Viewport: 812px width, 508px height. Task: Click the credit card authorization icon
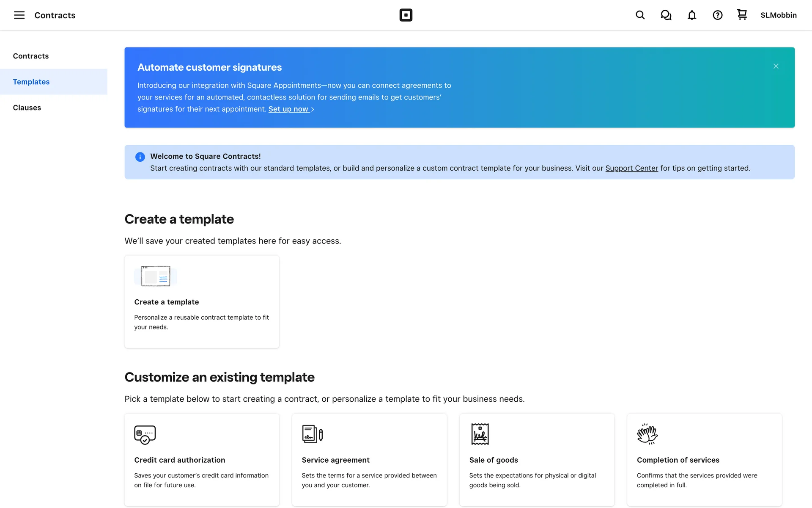click(x=145, y=434)
